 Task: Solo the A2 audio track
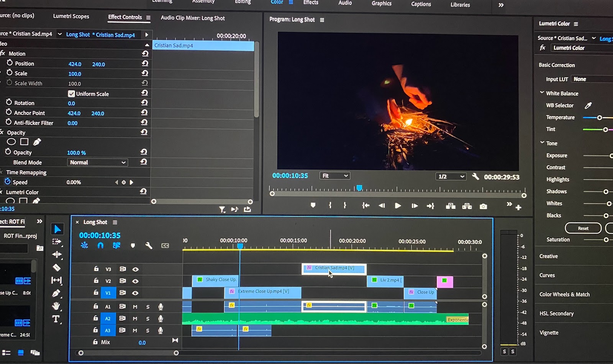click(x=148, y=319)
